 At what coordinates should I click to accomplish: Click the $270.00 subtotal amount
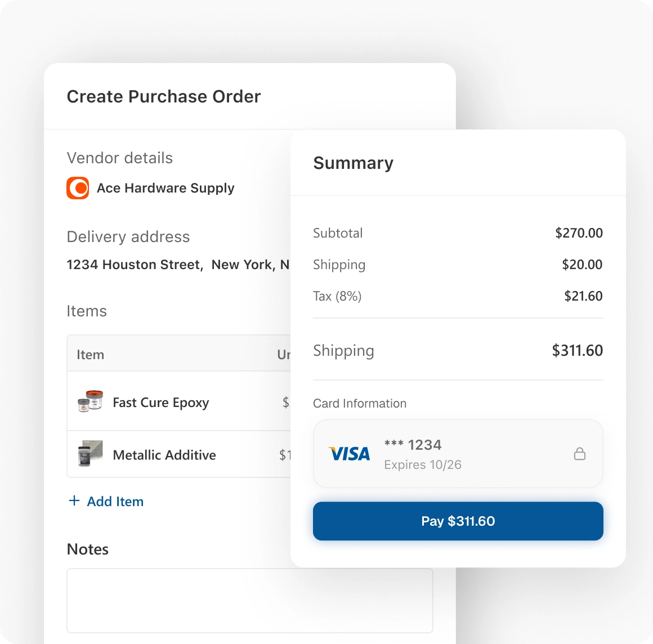pyautogui.click(x=579, y=233)
